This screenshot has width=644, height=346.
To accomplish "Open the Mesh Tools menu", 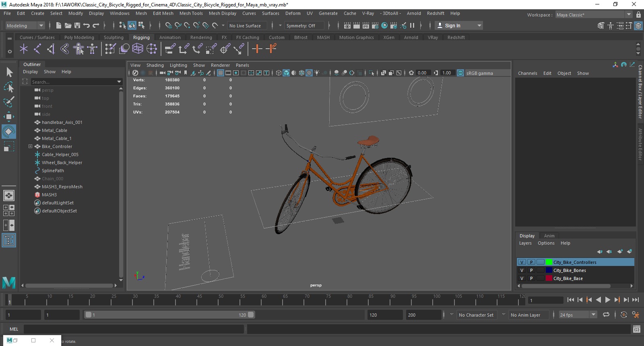I will coord(191,13).
